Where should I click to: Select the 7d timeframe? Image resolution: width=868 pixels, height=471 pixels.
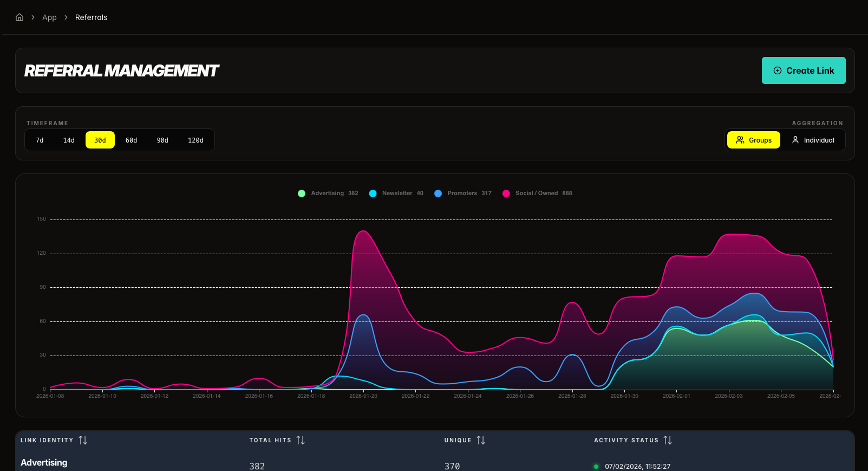(40, 140)
